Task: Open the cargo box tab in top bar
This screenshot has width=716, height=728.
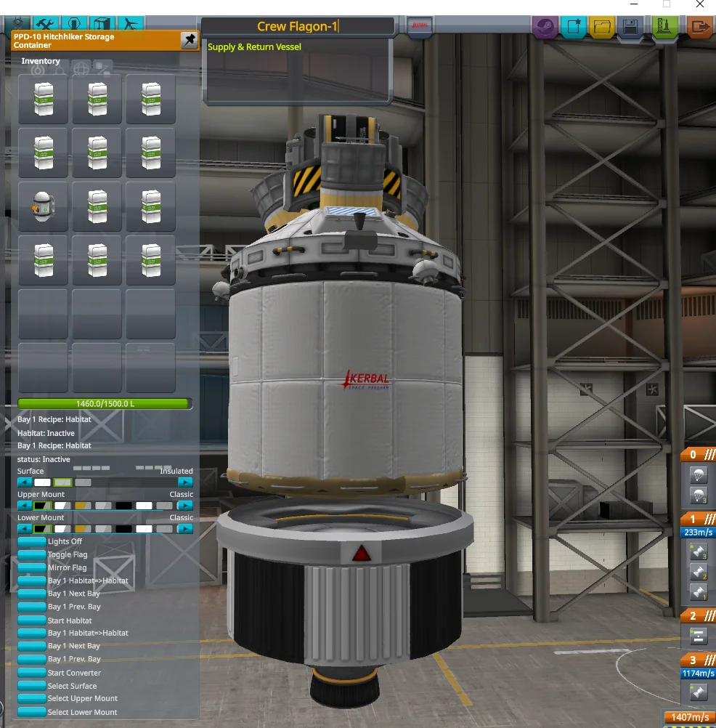Action: click(102, 23)
